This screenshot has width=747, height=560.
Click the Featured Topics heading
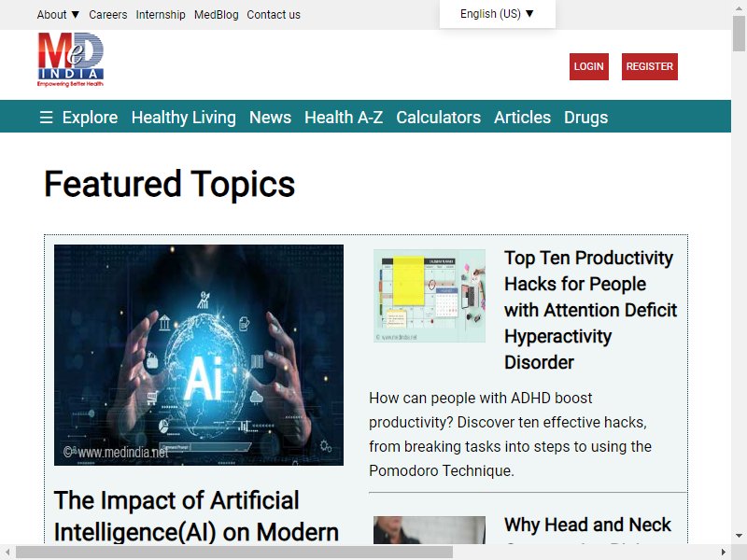tap(170, 184)
